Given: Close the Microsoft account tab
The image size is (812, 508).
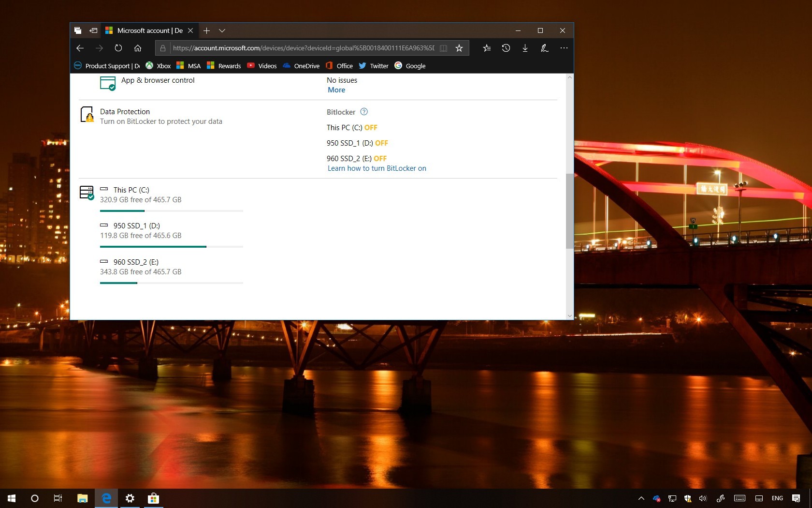Looking at the screenshot, I should 190,30.
